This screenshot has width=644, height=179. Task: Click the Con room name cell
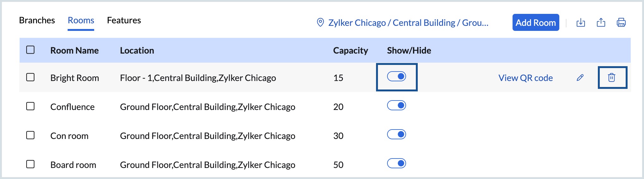(x=70, y=136)
